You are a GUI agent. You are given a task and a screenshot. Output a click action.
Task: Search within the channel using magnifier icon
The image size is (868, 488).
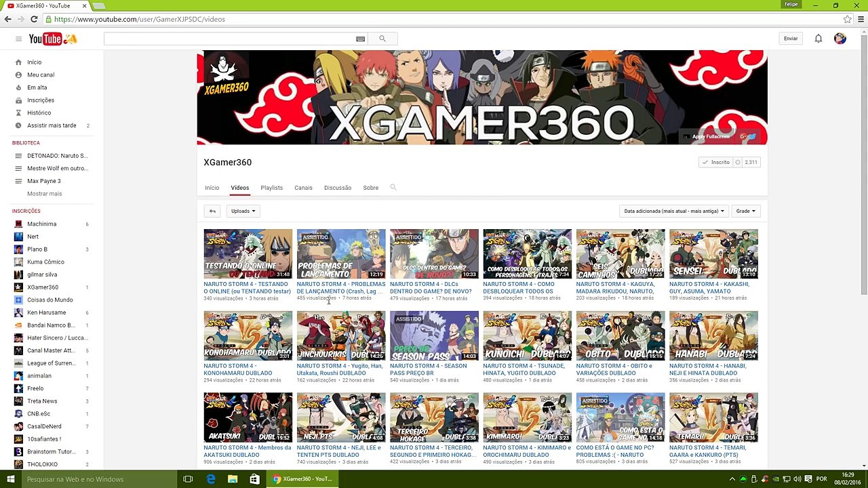(393, 188)
